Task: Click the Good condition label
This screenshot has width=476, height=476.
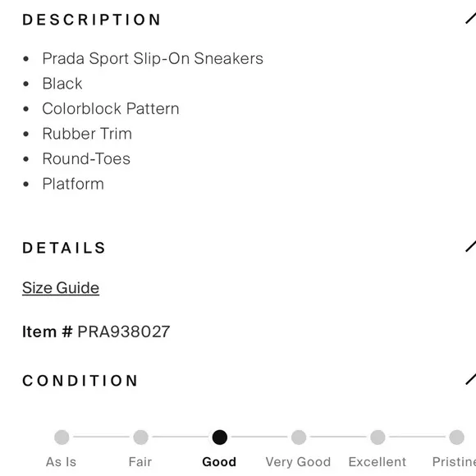Action: (219, 462)
